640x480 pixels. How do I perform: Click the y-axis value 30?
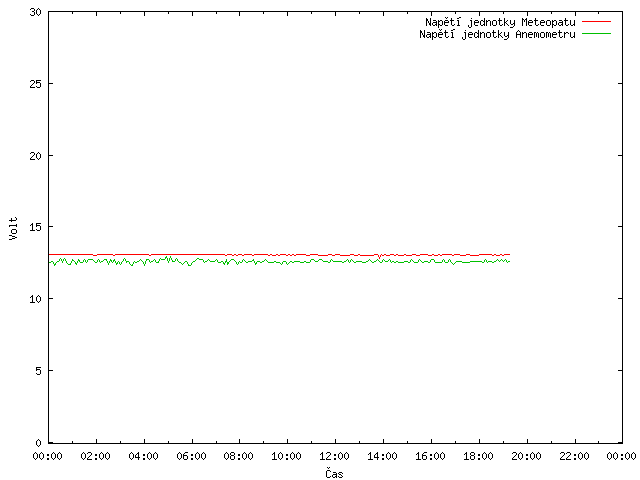36,12
